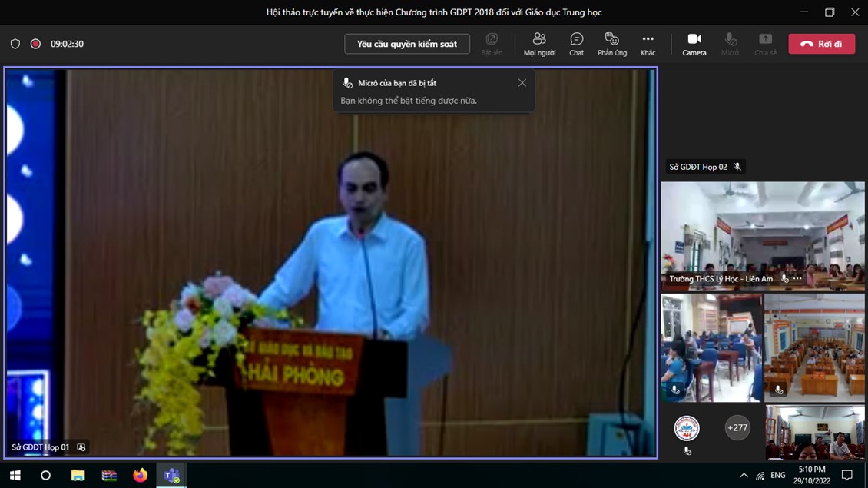Open the +277 additional participants overflow
The width and height of the screenshot is (868, 488).
click(737, 428)
